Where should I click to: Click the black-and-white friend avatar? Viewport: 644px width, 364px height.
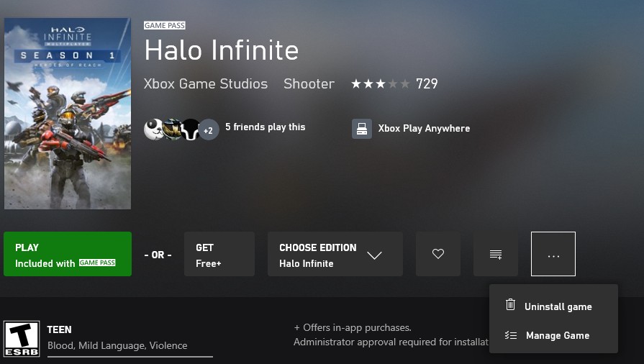190,129
